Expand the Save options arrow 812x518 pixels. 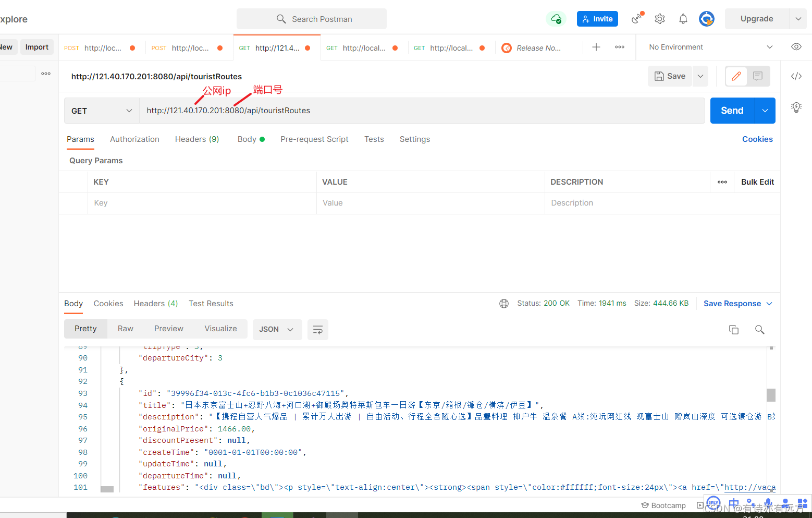pos(700,76)
